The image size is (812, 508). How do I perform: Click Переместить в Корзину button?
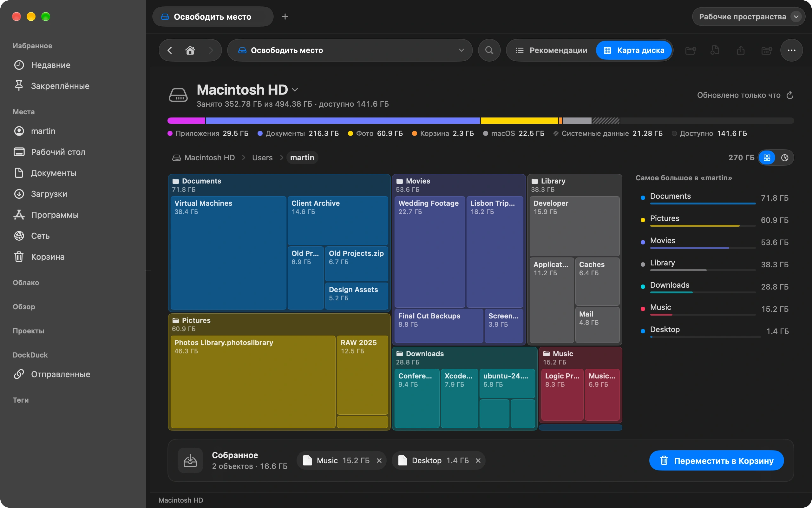[717, 460]
